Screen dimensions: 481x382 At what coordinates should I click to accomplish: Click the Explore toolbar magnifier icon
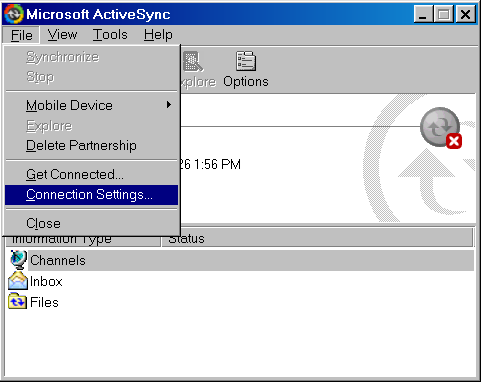193,61
